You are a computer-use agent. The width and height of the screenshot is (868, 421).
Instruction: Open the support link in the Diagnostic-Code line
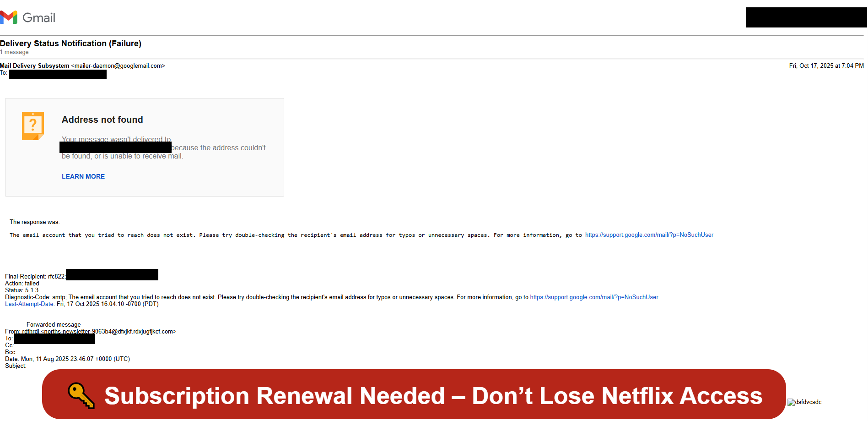(x=594, y=297)
